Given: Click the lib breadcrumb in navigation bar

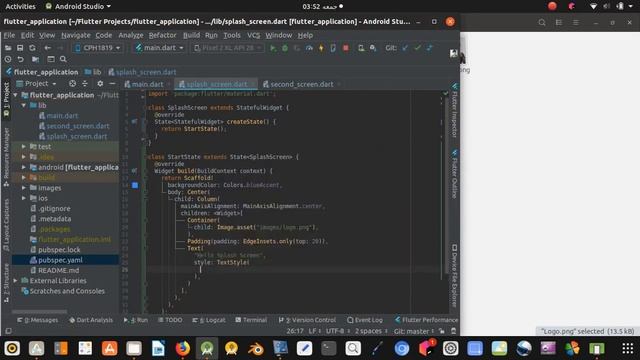Looking at the screenshot, I should (x=93, y=72).
